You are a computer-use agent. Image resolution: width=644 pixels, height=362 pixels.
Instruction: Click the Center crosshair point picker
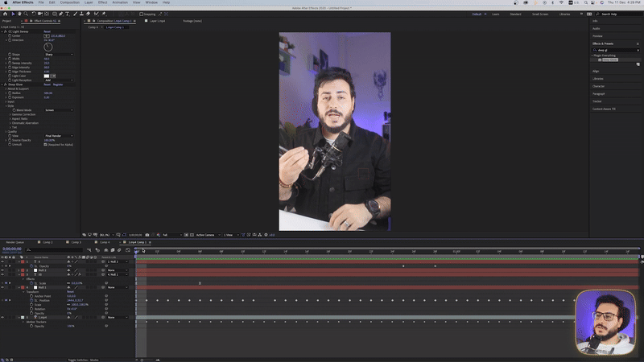point(47,36)
